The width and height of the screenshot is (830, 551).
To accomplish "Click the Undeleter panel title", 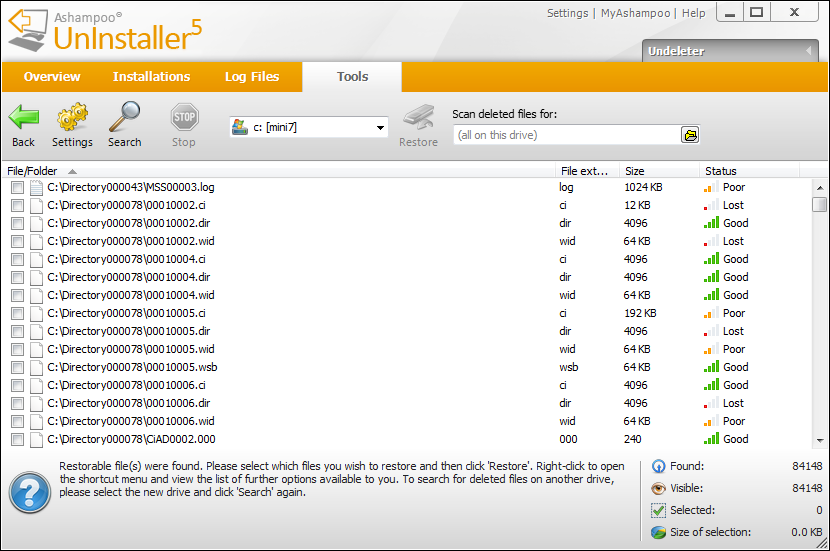I will pyautogui.click(x=676, y=51).
